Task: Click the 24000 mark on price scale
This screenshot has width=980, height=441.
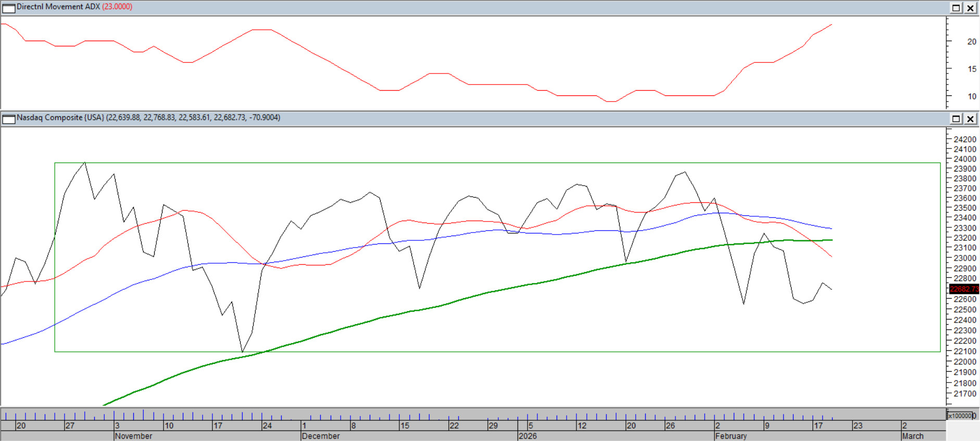Action: point(964,159)
